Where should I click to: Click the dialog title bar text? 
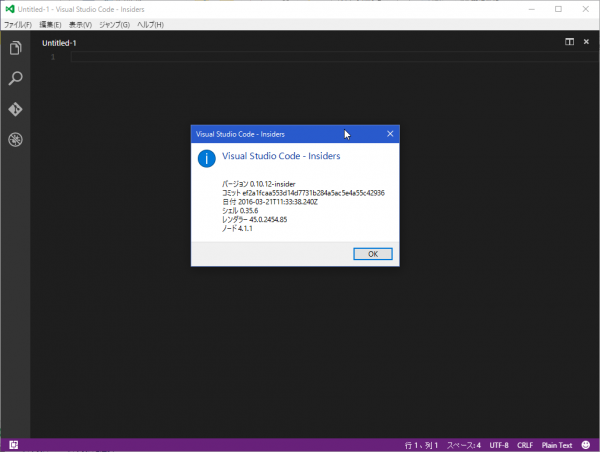click(x=240, y=134)
